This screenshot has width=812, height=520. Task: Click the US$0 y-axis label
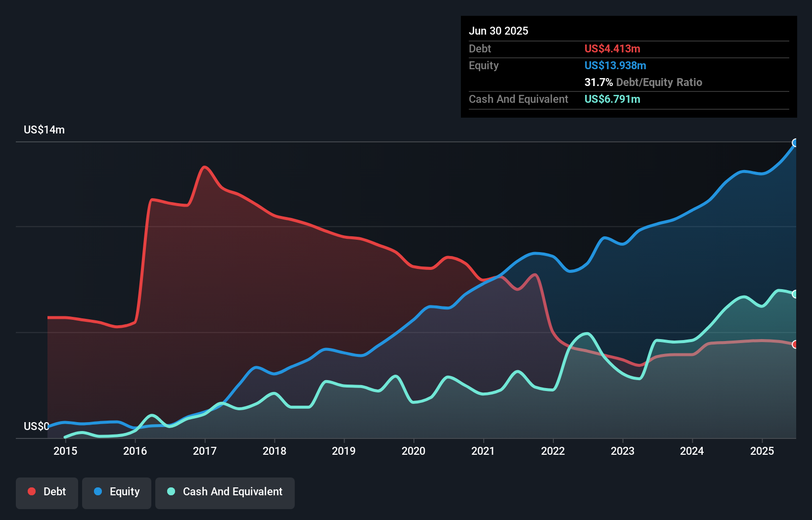(37, 426)
